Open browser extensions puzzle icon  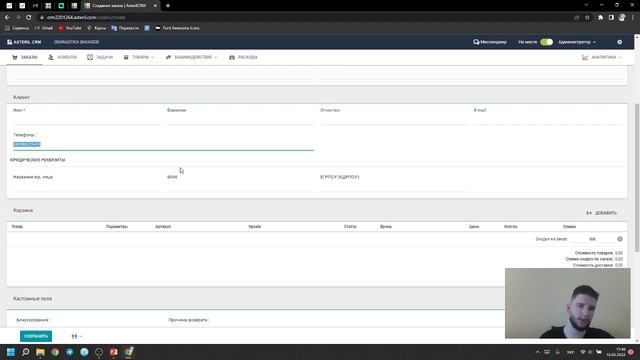pos(600,18)
